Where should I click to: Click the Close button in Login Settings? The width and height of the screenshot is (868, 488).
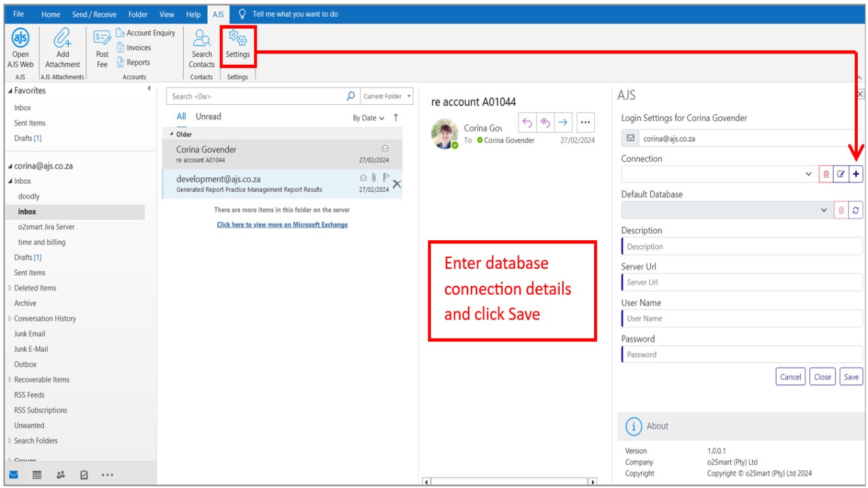[822, 377]
